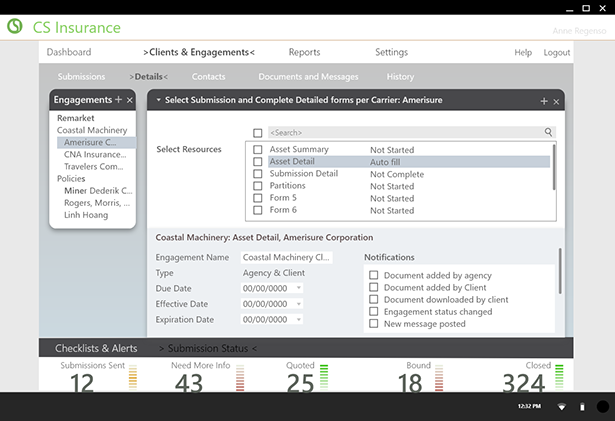Viewport: 615px width, 421px height.
Task: Collapse the Select Submission panel header triangle
Action: 158,100
